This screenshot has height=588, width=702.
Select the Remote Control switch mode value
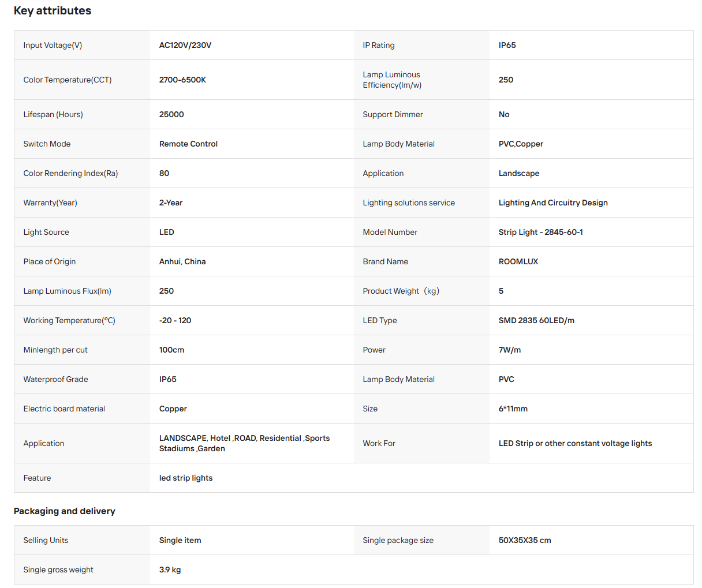pyautogui.click(x=188, y=144)
